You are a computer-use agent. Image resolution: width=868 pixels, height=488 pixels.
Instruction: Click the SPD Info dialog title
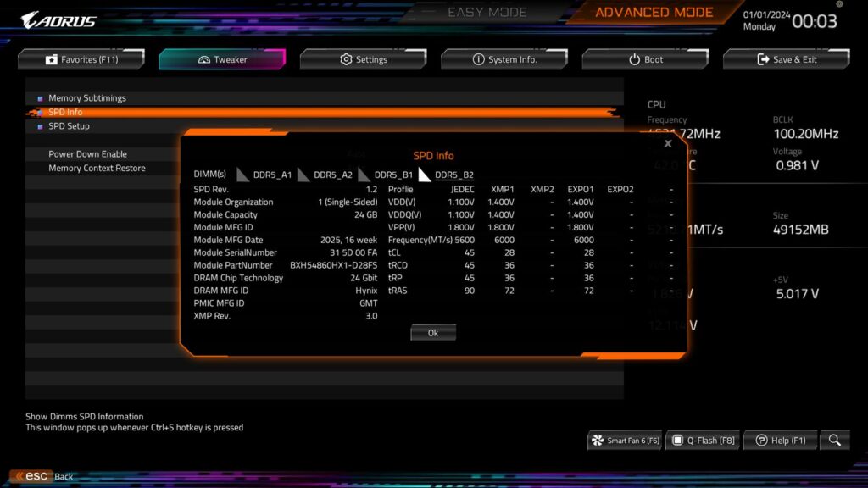(x=433, y=156)
